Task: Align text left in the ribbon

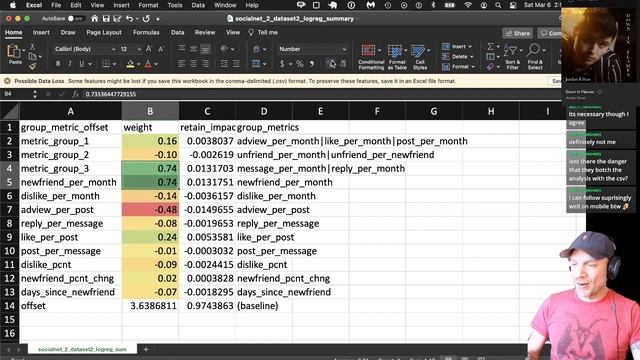Action: point(182,64)
